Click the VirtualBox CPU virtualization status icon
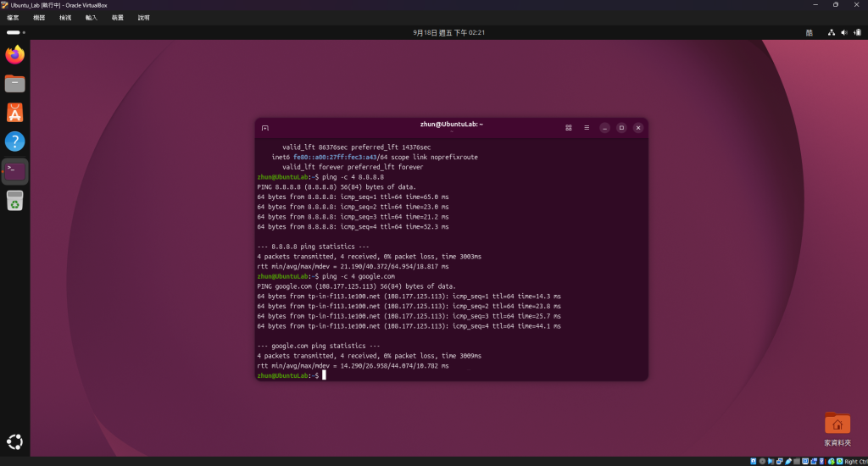Image resolution: width=868 pixels, height=466 pixels. tap(822, 461)
